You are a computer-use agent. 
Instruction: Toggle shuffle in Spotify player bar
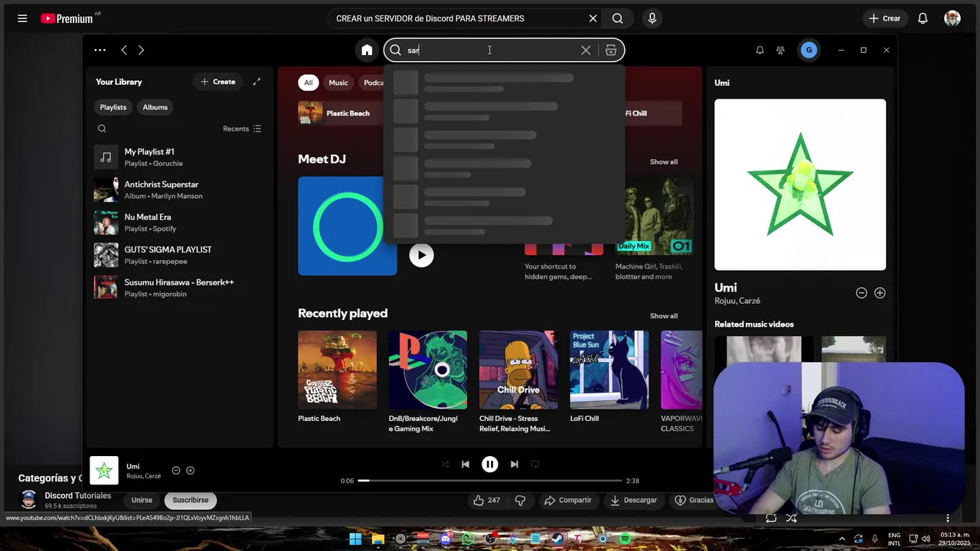pos(445,464)
